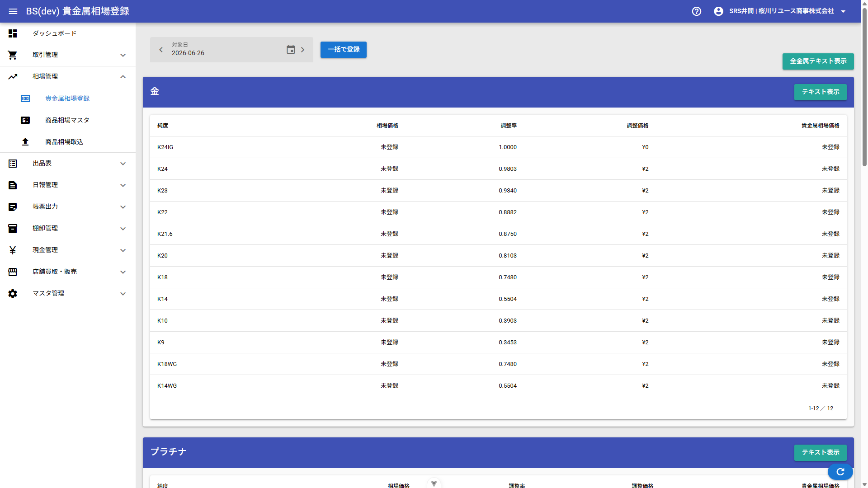Click the 0.9803 adjustment rate value
The image size is (868, 488).
(x=508, y=169)
